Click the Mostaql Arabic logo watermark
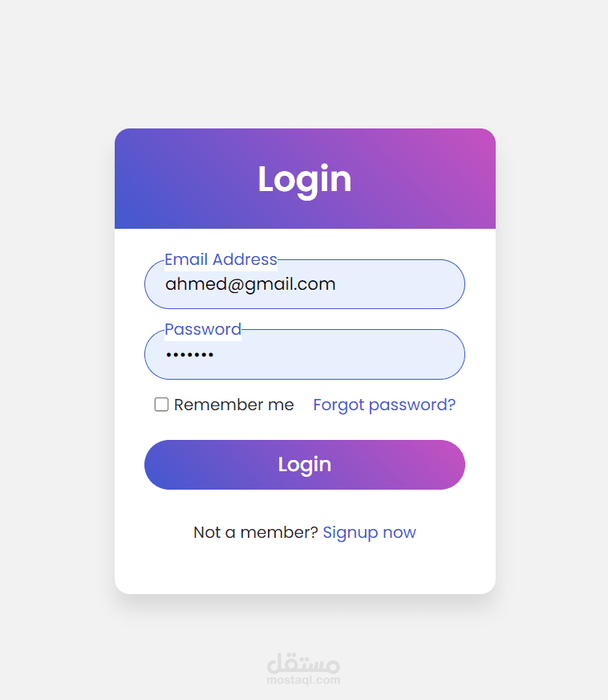The width and height of the screenshot is (608, 700). pos(303,663)
